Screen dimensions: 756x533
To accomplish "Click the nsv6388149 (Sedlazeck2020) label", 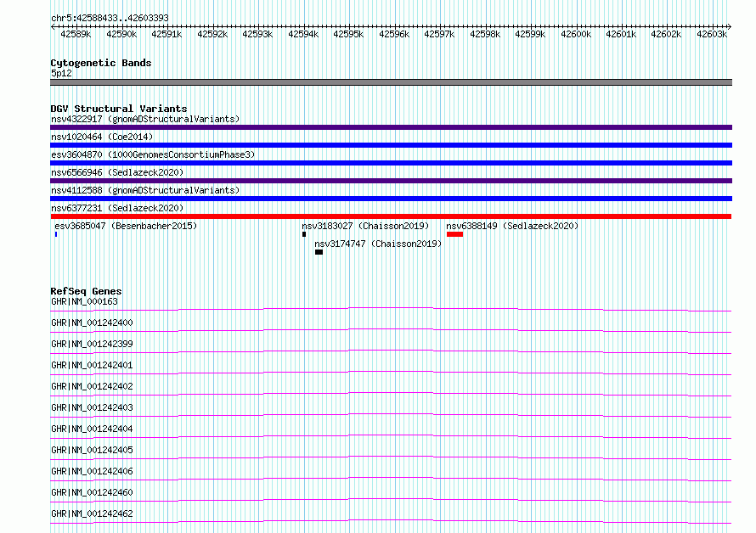I will (x=512, y=226).
